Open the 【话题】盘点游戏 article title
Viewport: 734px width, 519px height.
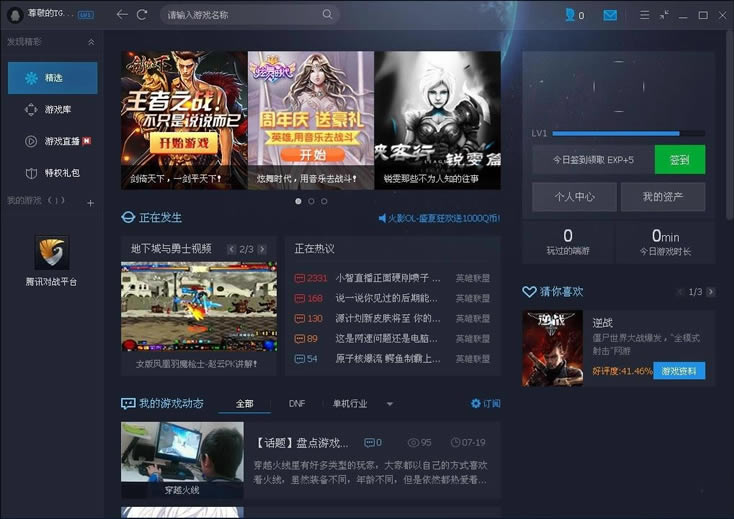click(x=302, y=443)
